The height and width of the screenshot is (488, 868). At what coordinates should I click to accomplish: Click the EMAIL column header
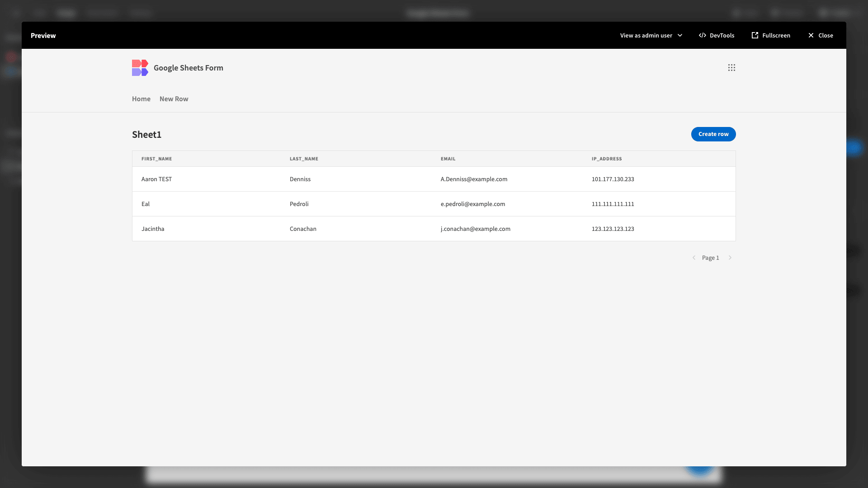[x=448, y=159]
